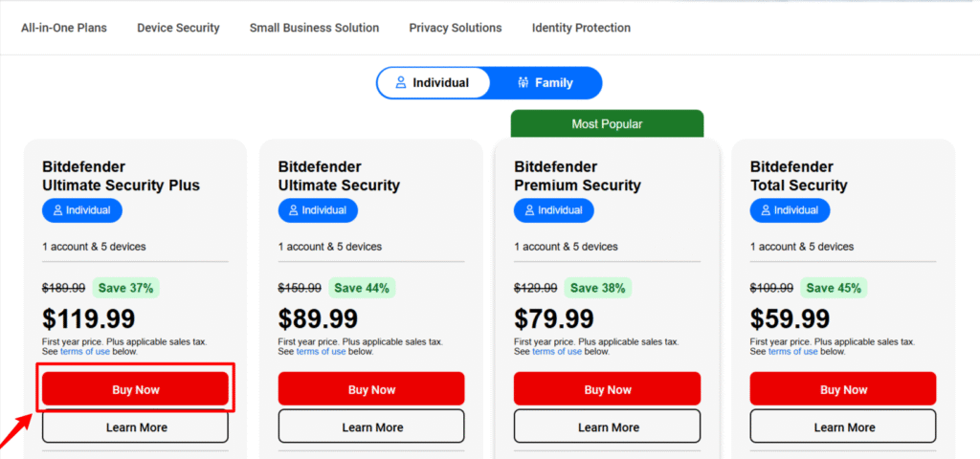Select the Individual plan toggle
Image resolution: width=980 pixels, height=459 pixels.
(434, 83)
